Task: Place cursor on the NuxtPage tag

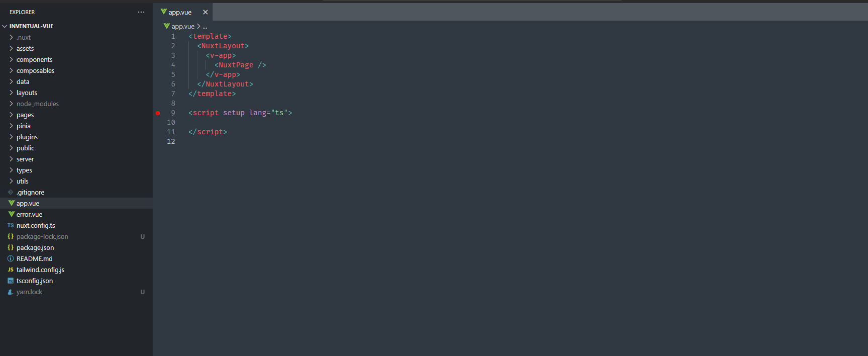Action: [x=240, y=65]
